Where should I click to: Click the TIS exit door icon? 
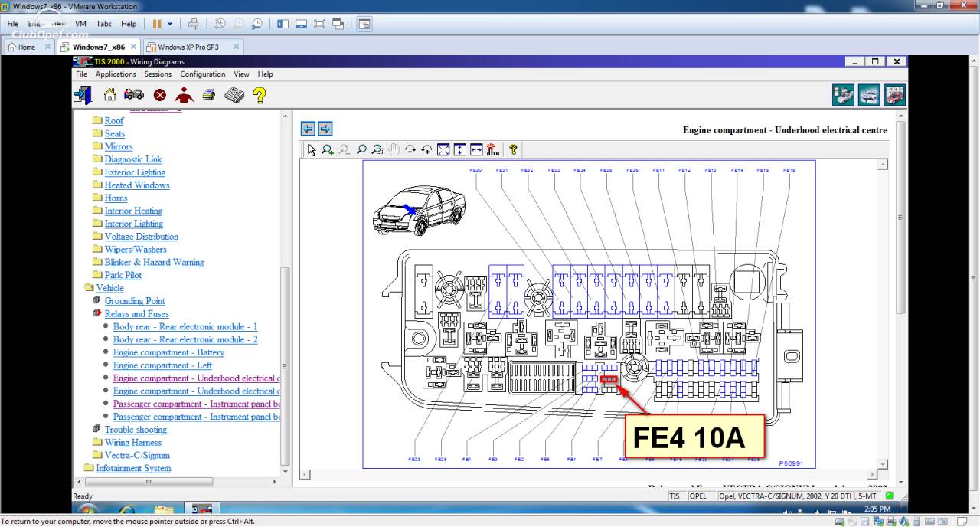83,95
